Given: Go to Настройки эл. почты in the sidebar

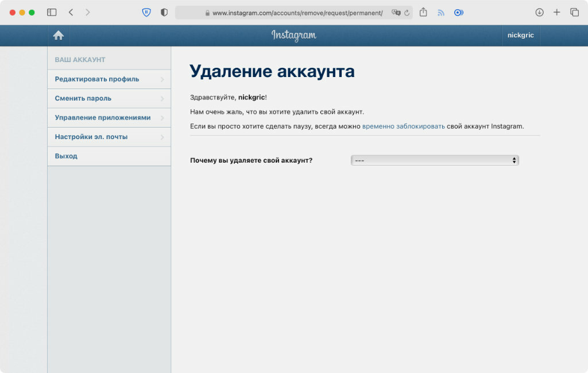Looking at the screenshot, I should (x=109, y=137).
